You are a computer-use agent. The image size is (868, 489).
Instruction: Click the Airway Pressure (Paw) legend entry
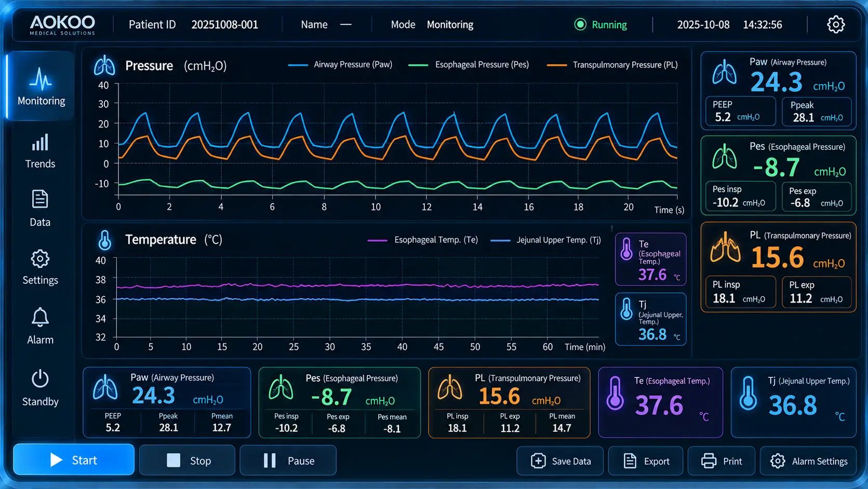point(340,64)
